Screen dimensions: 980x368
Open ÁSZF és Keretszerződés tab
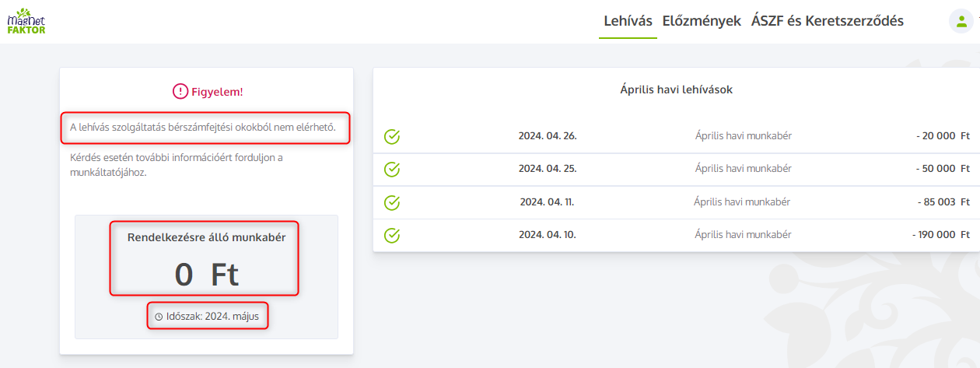pos(827,21)
